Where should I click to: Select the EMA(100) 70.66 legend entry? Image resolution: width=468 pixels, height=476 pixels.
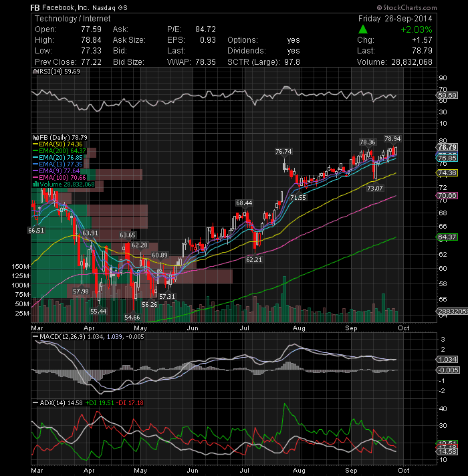coord(60,178)
